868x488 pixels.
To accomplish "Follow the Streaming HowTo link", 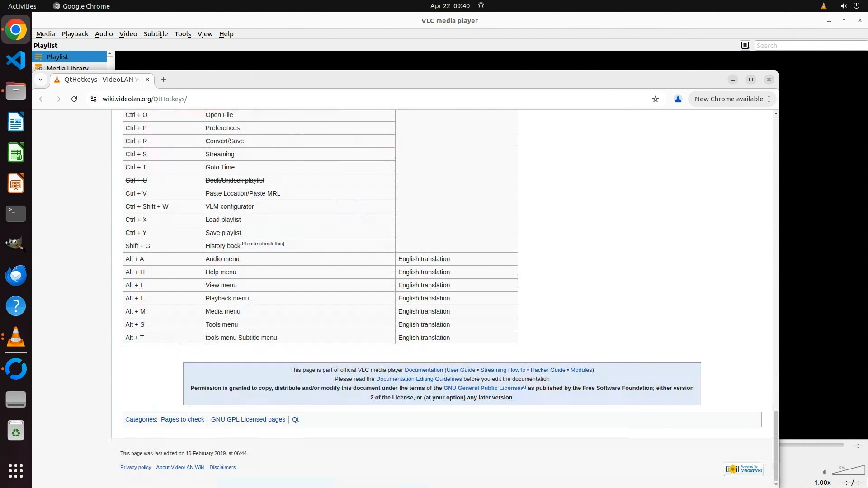I will 503,370.
